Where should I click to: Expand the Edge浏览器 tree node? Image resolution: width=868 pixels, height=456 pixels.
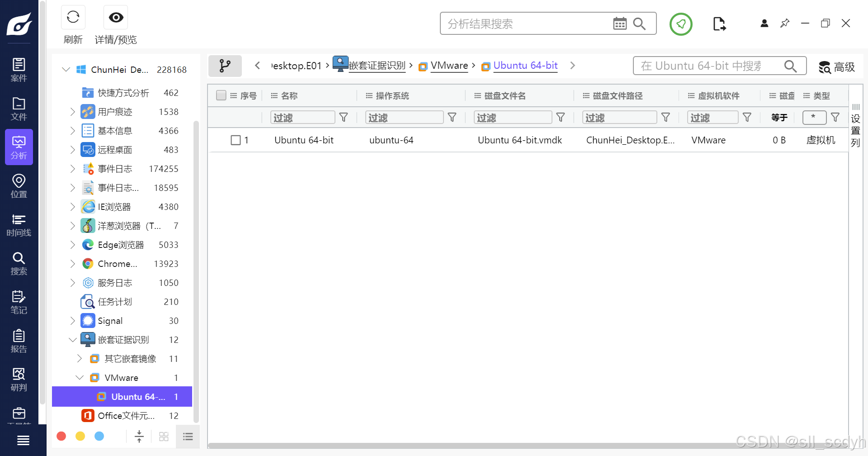tap(72, 245)
